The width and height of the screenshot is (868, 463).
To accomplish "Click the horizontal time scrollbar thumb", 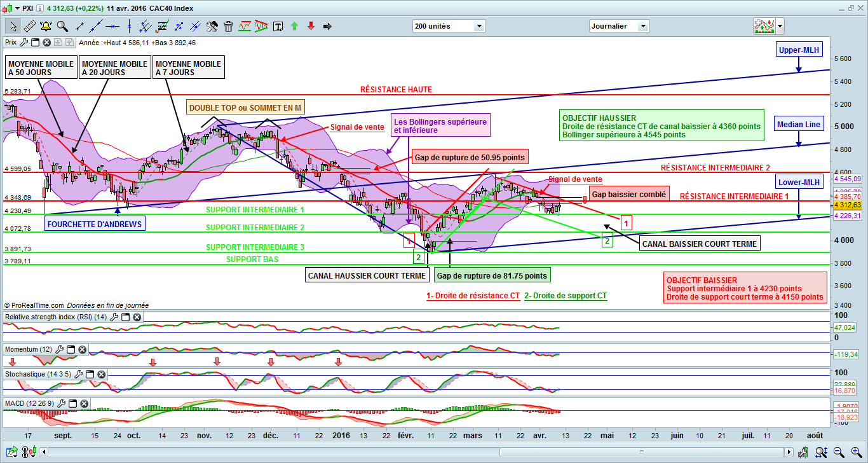I will (643, 452).
